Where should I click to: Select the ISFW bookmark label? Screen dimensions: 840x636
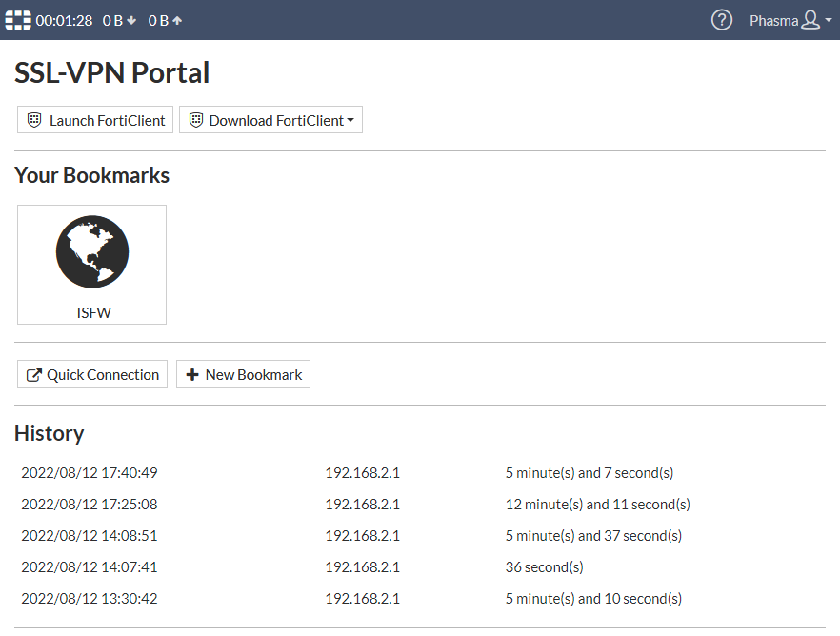pyautogui.click(x=93, y=312)
